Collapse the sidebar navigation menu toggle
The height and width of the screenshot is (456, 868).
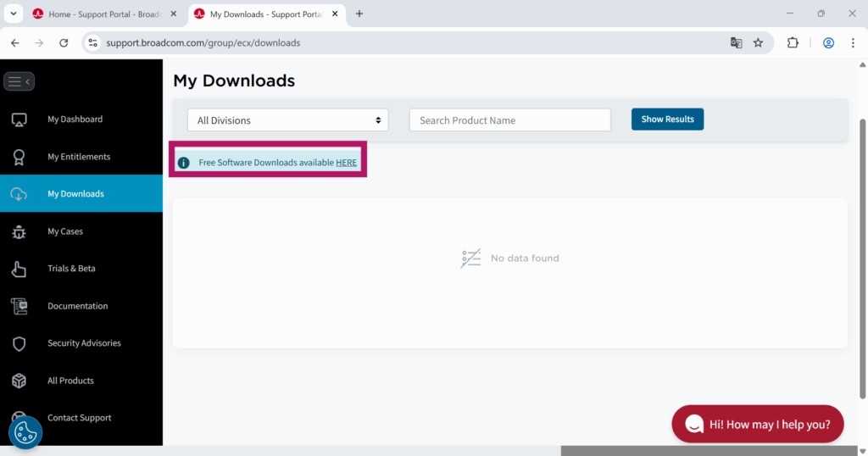[x=19, y=81]
